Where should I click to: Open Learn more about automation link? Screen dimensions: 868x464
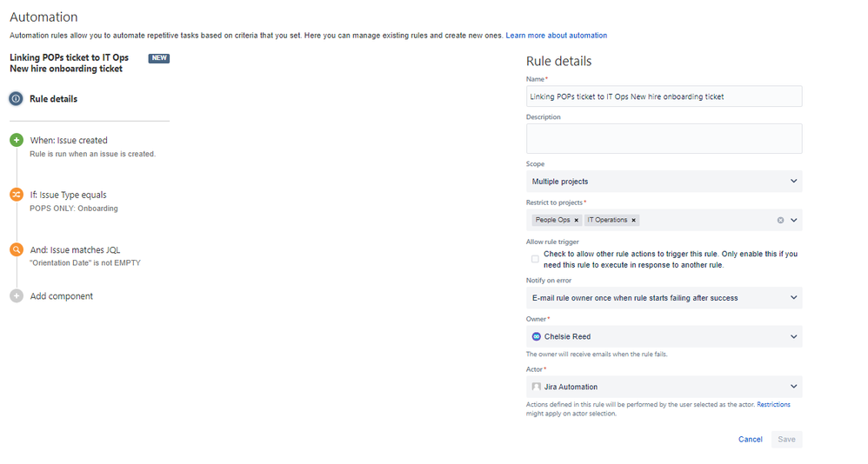pyautogui.click(x=557, y=36)
